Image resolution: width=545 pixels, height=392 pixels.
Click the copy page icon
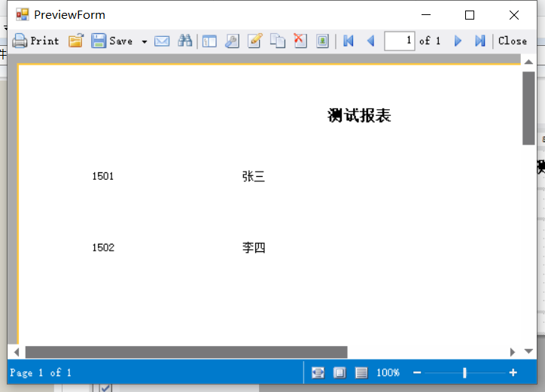click(x=278, y=41)
